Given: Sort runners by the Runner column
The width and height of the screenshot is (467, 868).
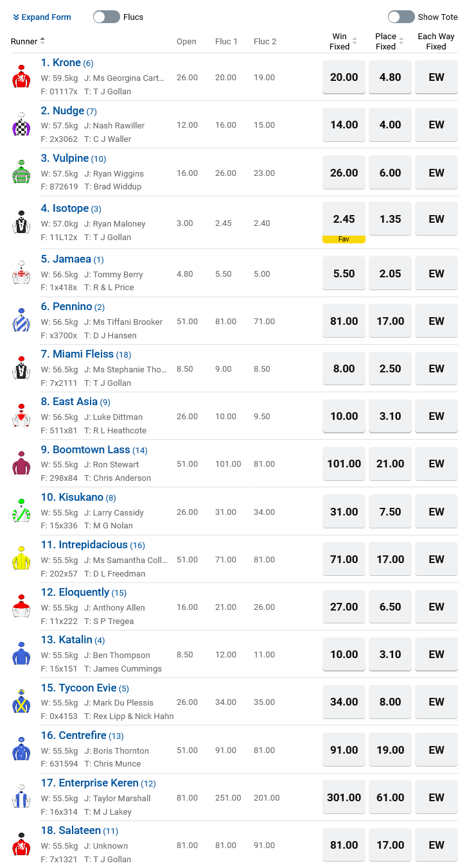Looking at the screenshot, I should point(28,42).
